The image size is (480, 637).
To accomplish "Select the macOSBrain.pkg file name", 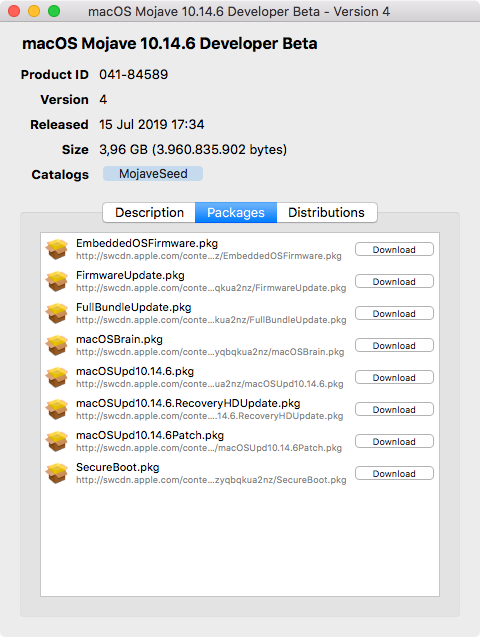I will point(119,340).
